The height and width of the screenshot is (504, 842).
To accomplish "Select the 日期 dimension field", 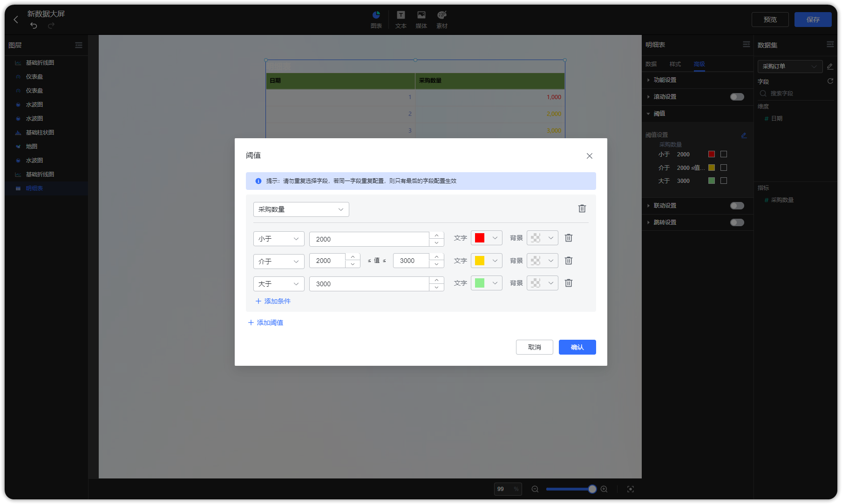I will (x=776, y=119).
